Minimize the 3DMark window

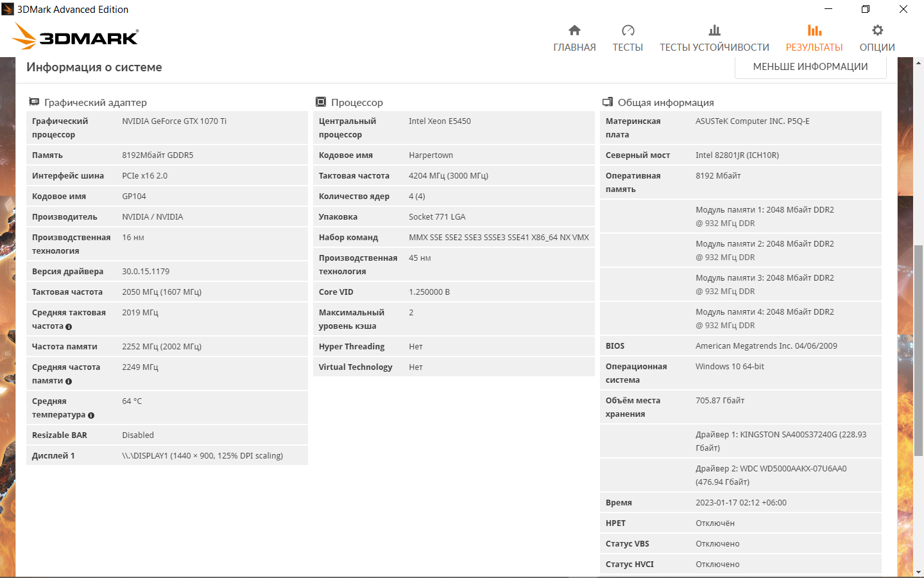click(x=828, y=9)
